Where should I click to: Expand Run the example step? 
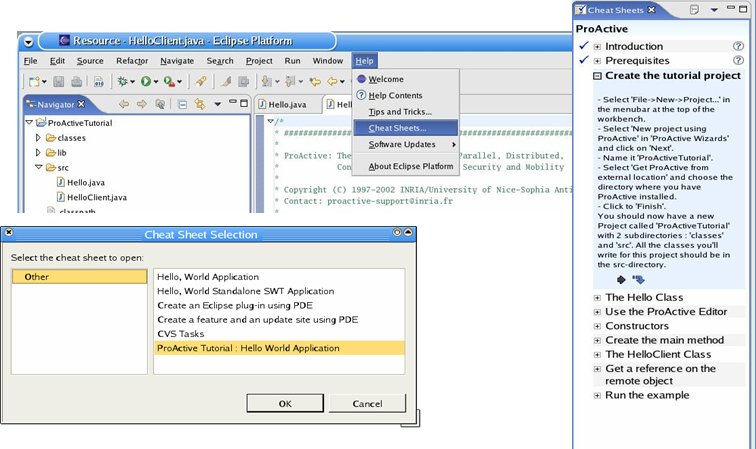pos(597,395)
